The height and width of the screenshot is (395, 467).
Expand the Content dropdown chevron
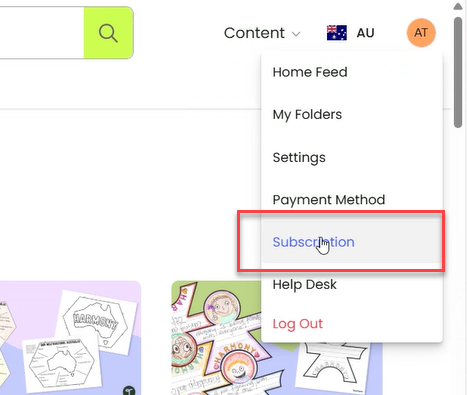tap(296, 34)
